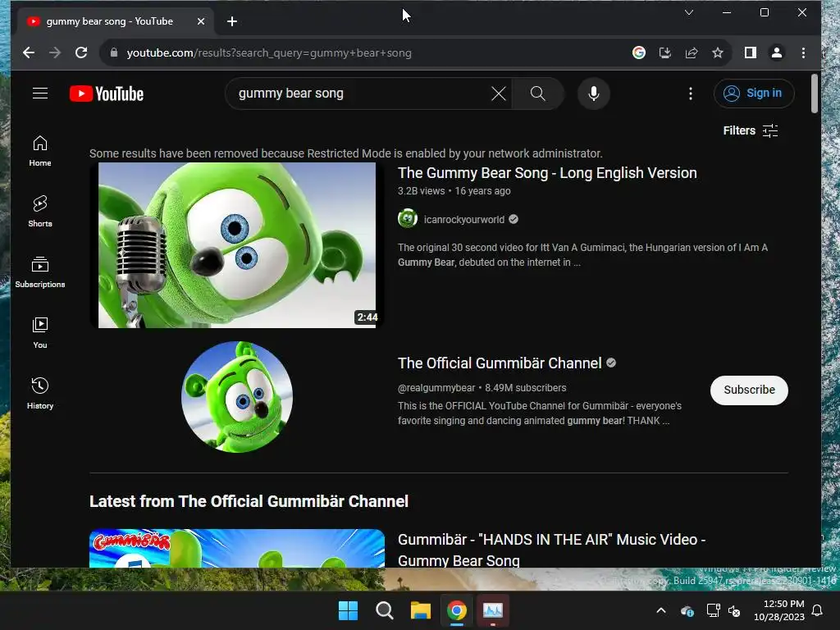Open the Chrome profile icon
The height and width of the screenshot is (630, 840).
tap(776, 52)
